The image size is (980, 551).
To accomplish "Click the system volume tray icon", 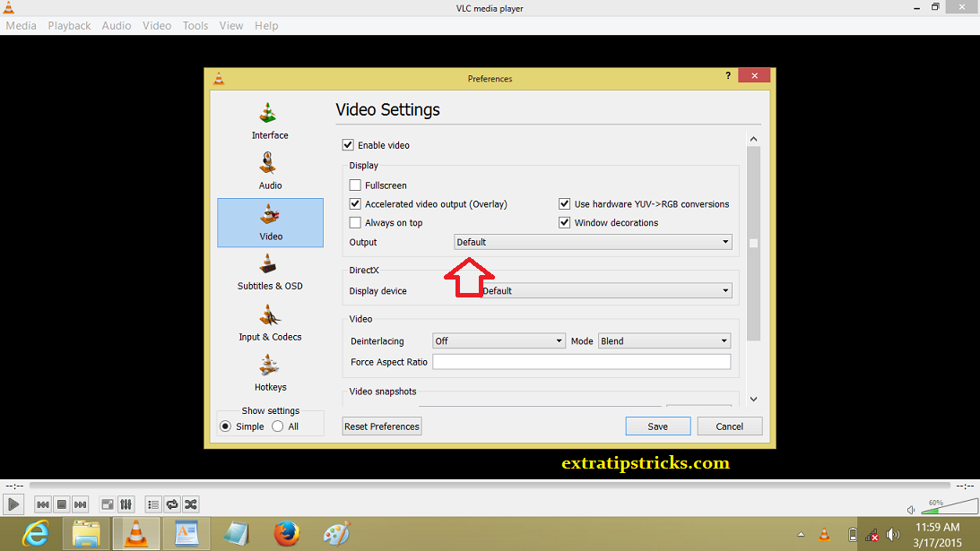I will click(x=893, y=535).
